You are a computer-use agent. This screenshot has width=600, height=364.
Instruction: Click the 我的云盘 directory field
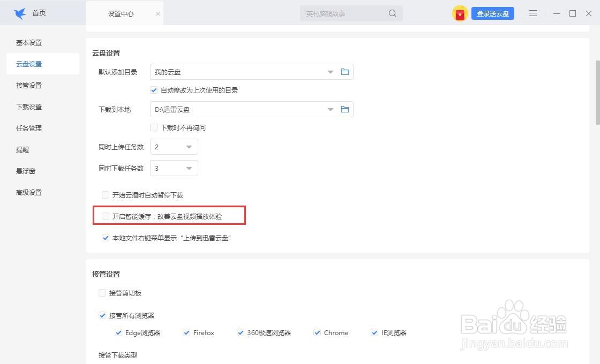coord(251,72)
